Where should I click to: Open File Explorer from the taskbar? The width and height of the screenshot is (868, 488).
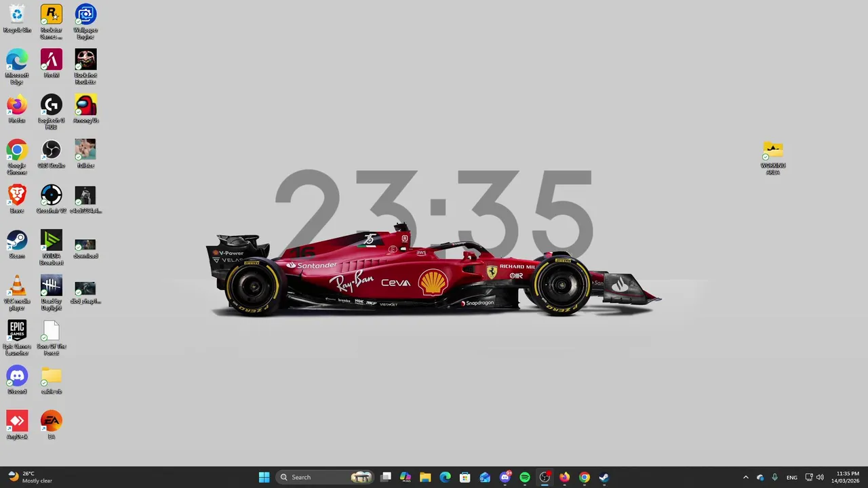(x=425, y=477)
